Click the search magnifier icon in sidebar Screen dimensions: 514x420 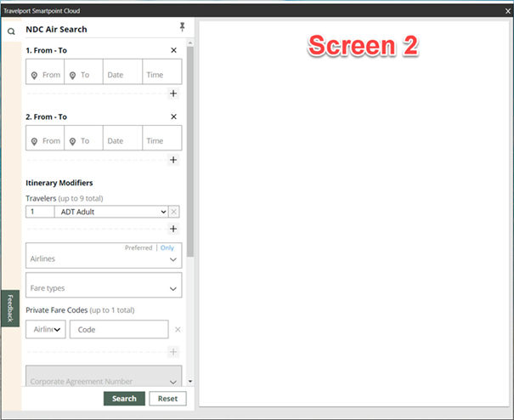[11, 31]
